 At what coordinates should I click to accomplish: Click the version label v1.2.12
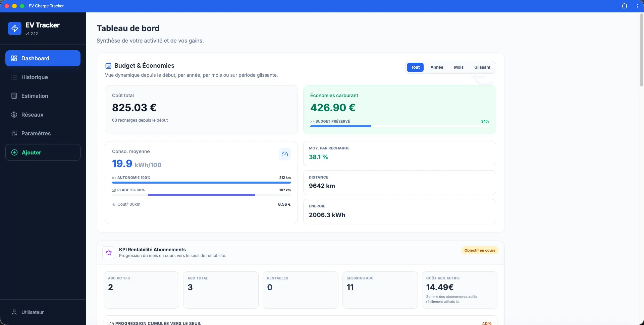[32, 34]
